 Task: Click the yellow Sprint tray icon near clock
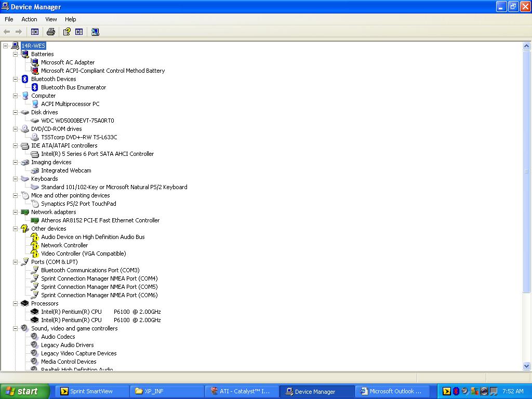coord(447,391)
